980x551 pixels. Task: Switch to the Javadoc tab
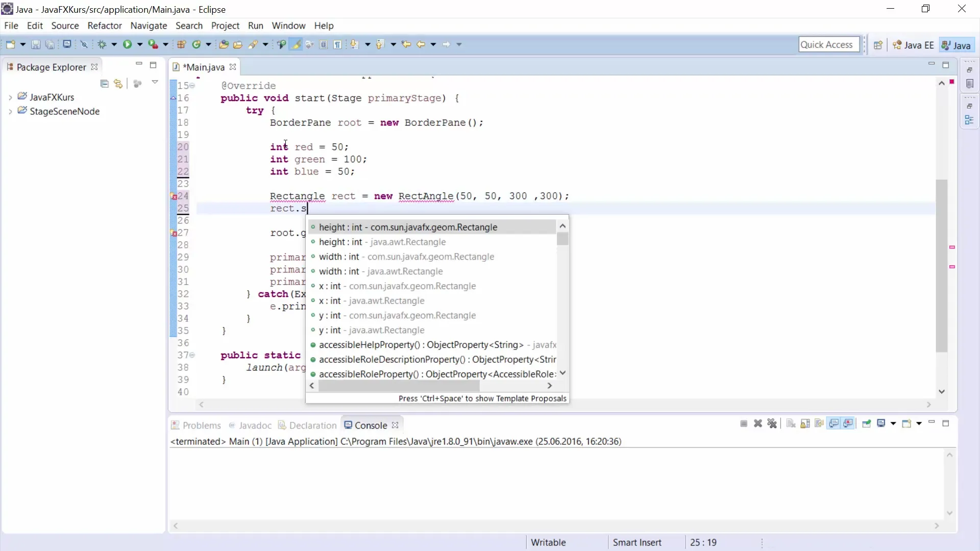click(x=250, y=425)
